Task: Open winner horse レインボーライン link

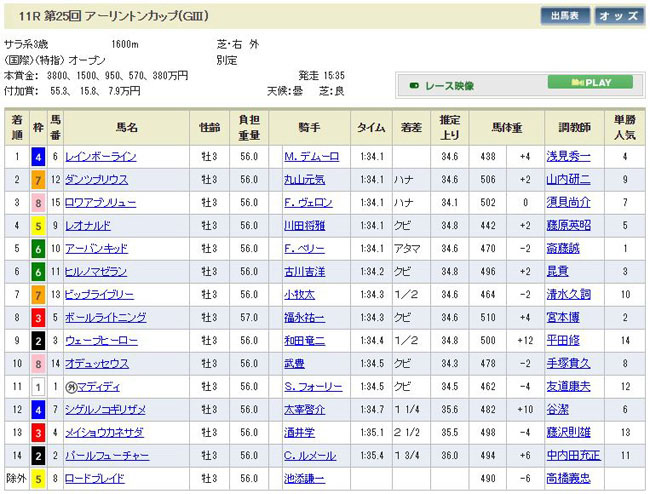Action: (x=101, y=156)
